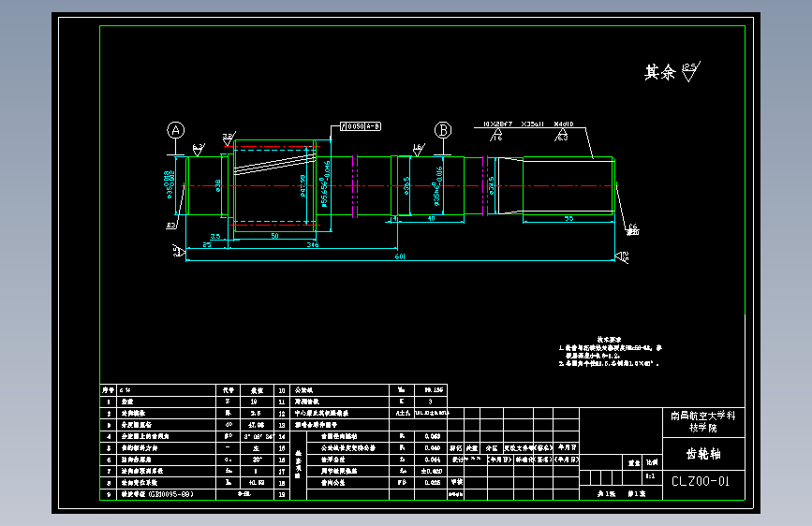Click the GB10095-88 accuracy grade row

point(186,494)
